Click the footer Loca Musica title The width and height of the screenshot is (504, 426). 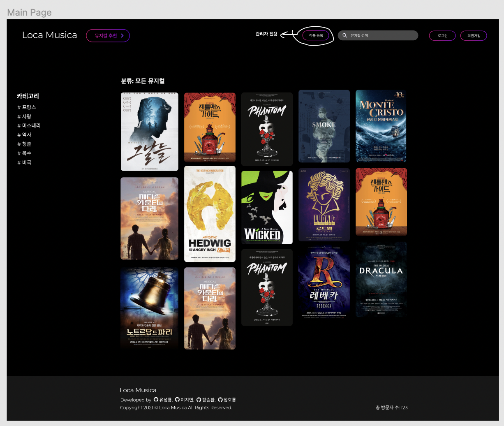(138, 390)
